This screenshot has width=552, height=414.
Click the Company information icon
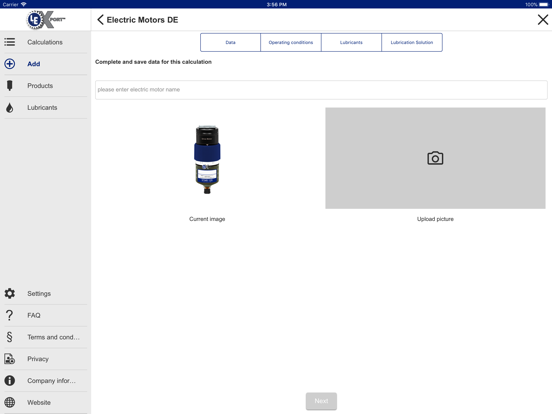pyautogui.click(x=10, y=381)
